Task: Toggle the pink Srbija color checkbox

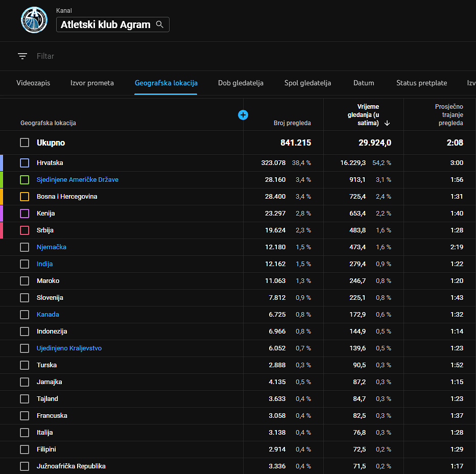Action: [x=25, y=230]
